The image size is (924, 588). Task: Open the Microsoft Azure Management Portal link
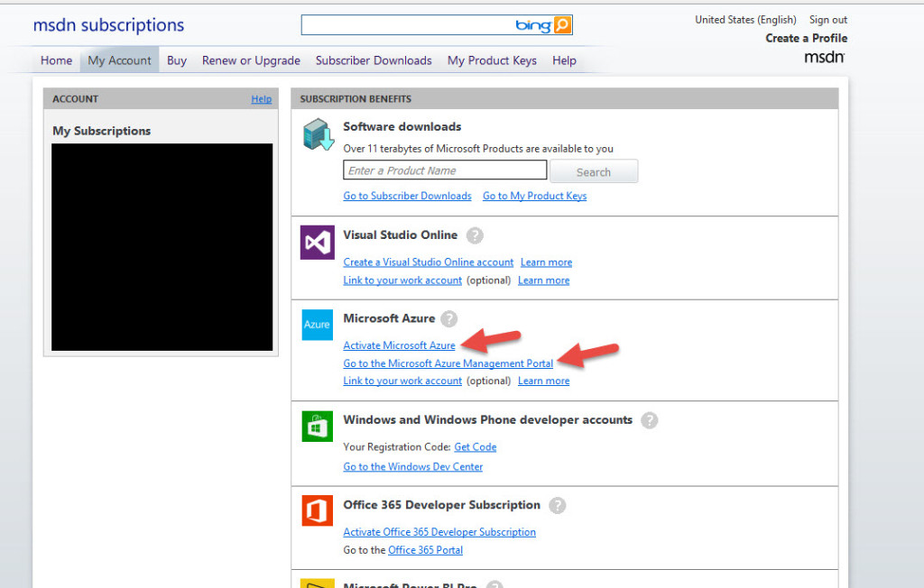[448, 363]
